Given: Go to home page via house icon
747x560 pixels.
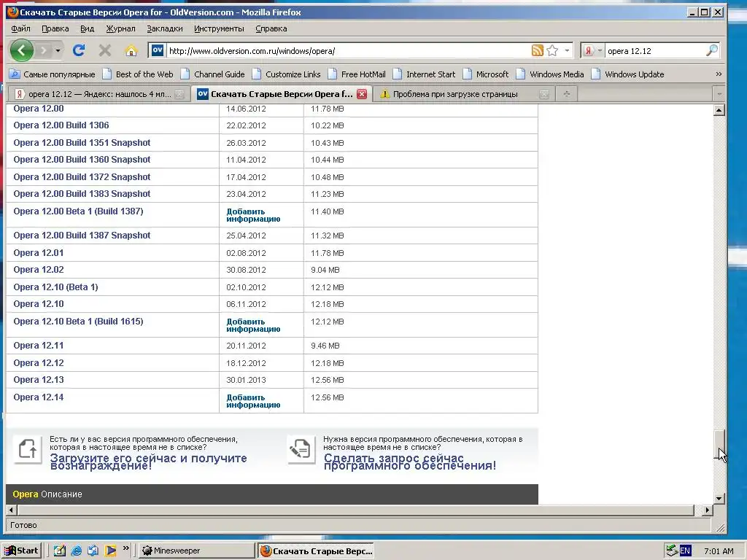Looking at the screenshot, I should (131, 50).
